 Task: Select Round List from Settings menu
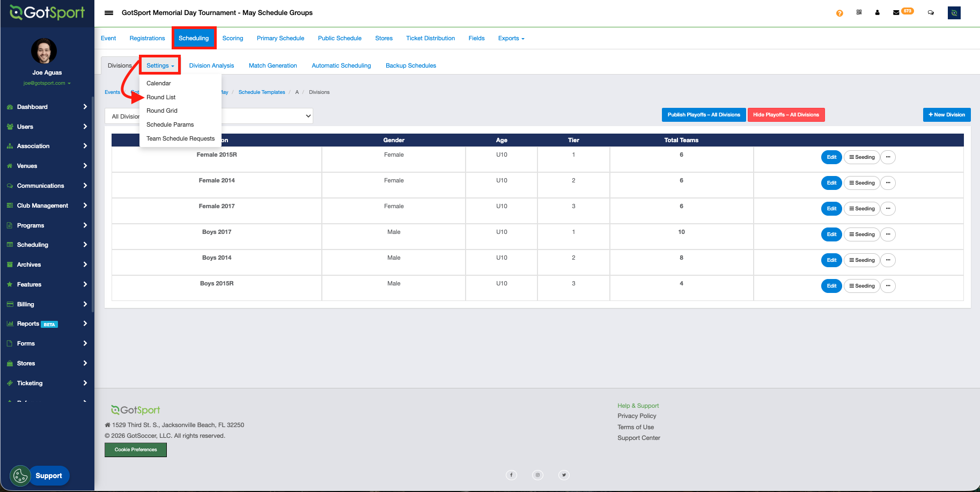point(161,97)
